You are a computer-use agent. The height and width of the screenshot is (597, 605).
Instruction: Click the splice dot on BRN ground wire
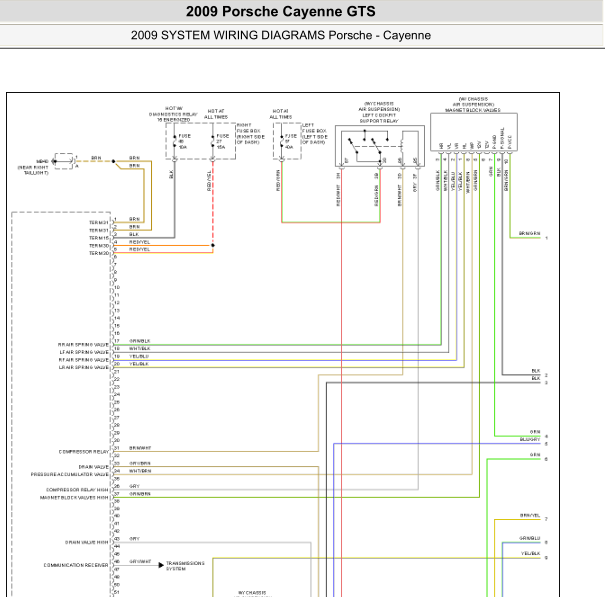113,161
